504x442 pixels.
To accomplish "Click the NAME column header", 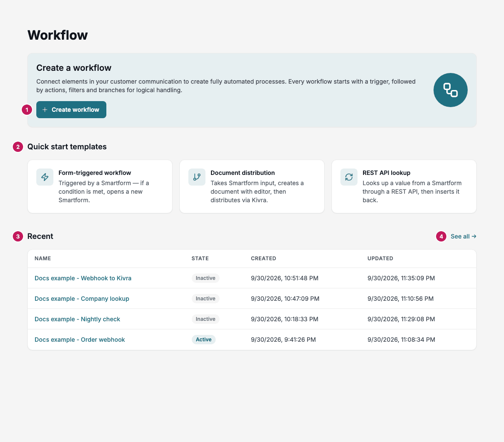I will (x=43, y=259).
